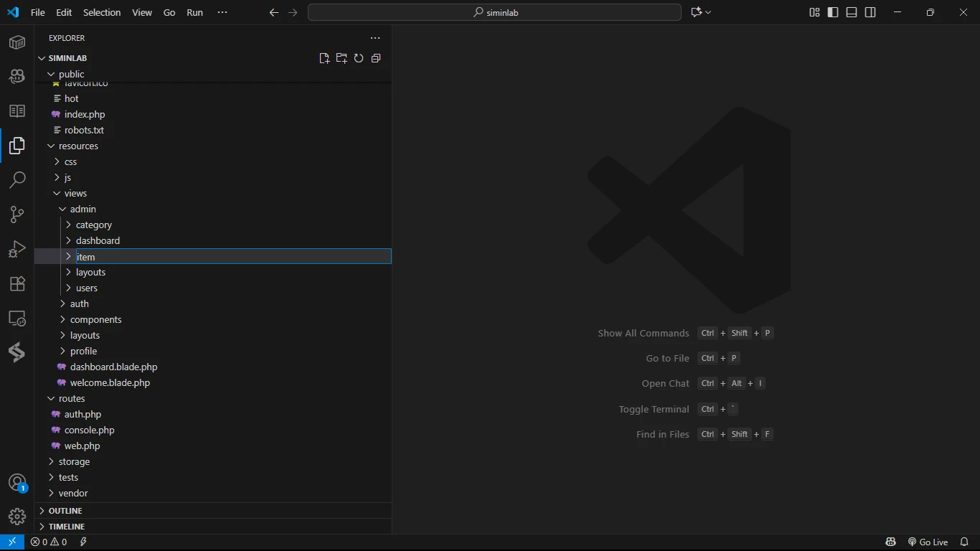
Task: Click the New Folder icon in Explorer
Action: (x=341, y=58)
